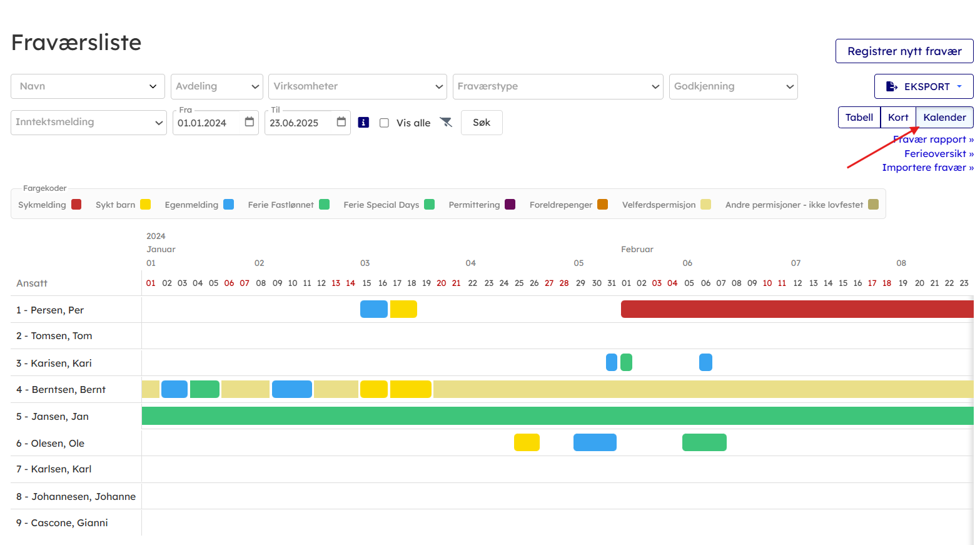
Task: Click the blue info icon beside date fields
Action: (x=363, y=123)
